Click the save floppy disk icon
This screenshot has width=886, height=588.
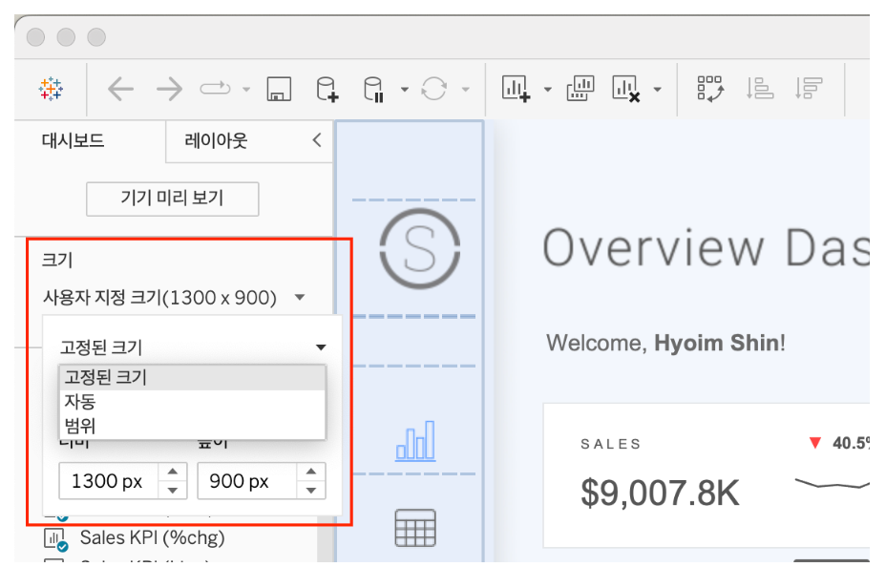point(279,90)
